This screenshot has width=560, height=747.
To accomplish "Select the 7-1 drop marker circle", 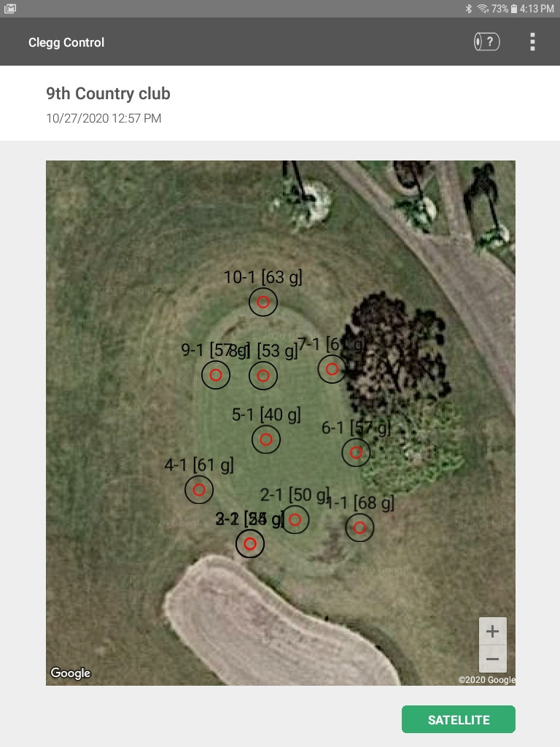I will tap(332, 368).
